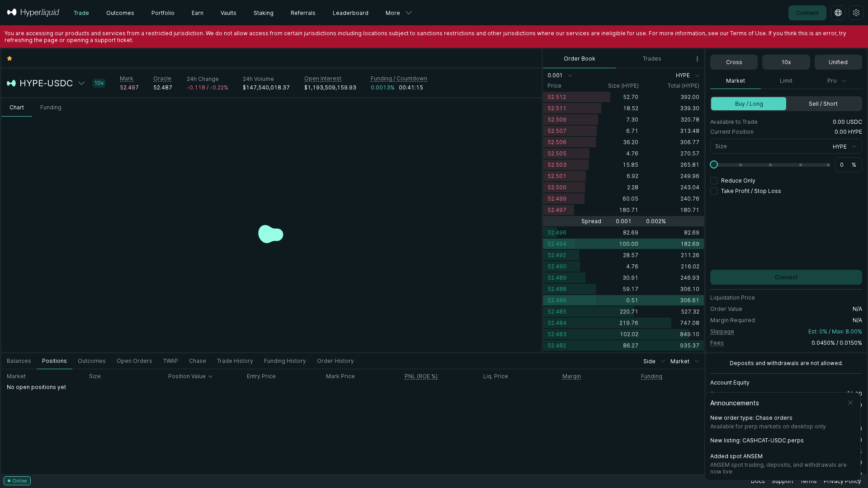The image size is (868, 488).
Task: Close the Announcements panel
Action: [850, 403]
